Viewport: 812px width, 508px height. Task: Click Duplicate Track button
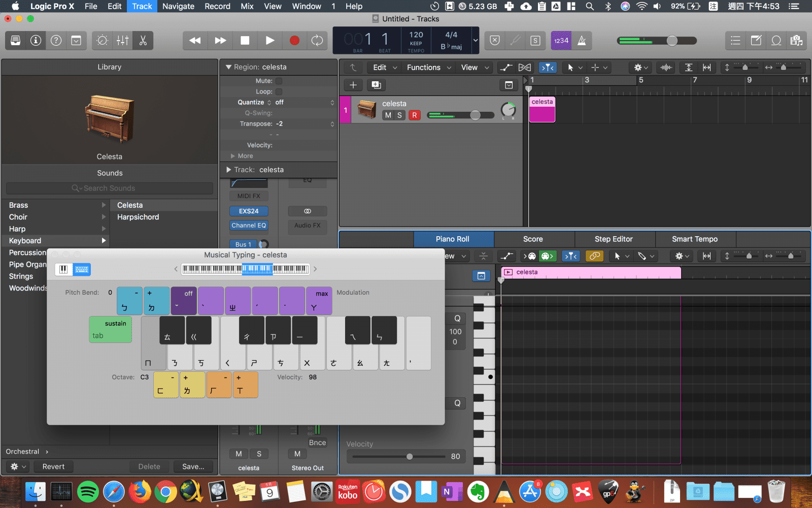[x=376, y=85]
